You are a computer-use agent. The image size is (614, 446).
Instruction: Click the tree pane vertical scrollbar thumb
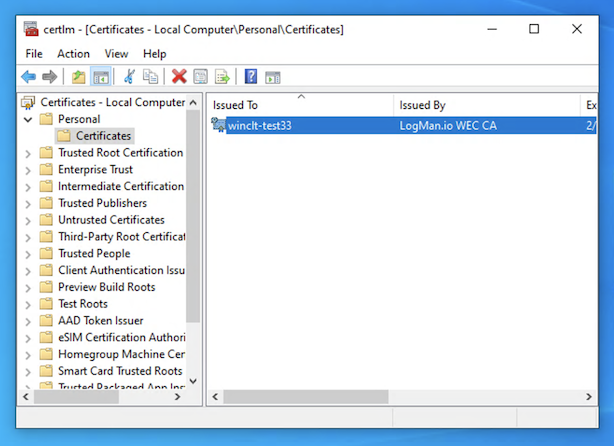pyautogui.click(x=193, y=216)
